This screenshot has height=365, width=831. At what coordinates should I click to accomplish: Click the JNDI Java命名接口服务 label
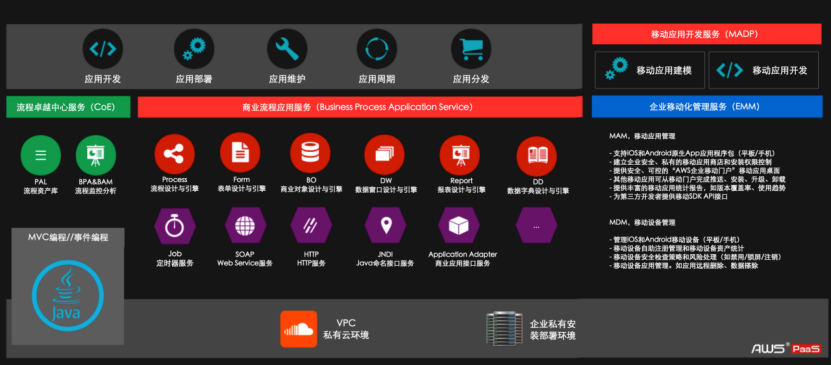385,259
